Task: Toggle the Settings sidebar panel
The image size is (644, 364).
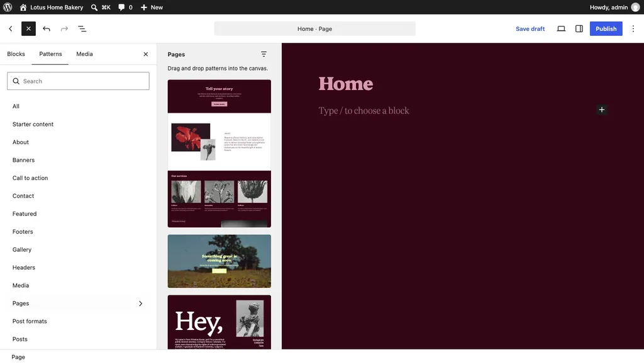Action: (x=579, y=28)
